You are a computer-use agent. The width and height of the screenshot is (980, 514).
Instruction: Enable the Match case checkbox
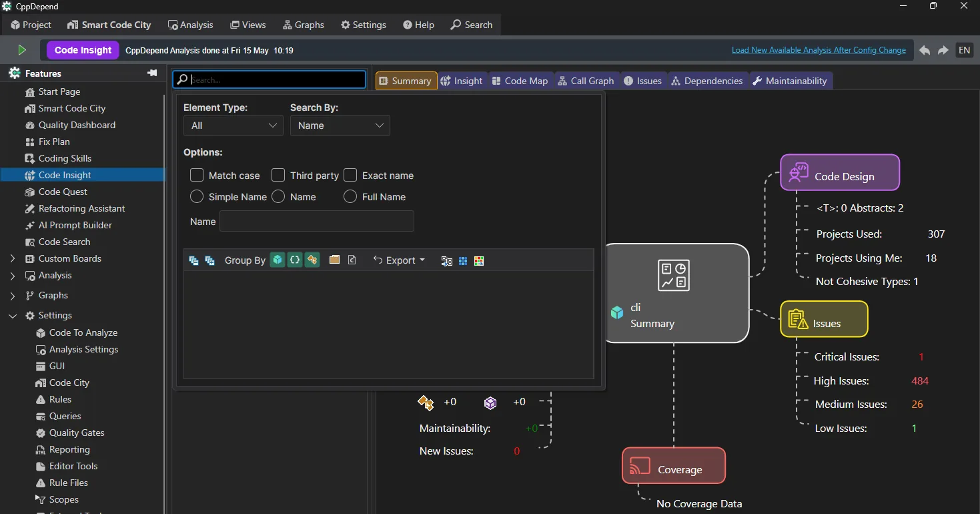coord(197,175)
